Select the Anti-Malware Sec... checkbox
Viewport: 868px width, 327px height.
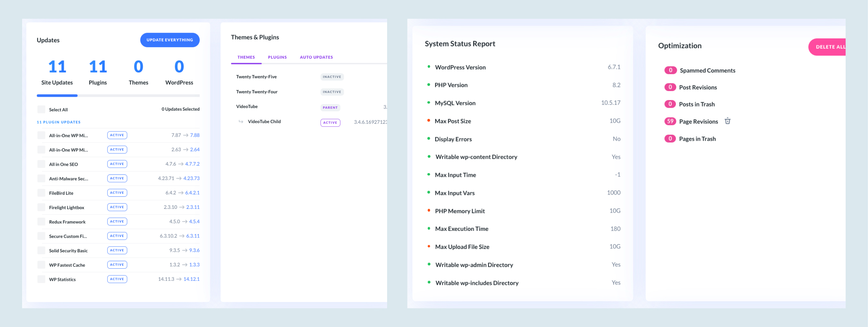click(41, 179)
